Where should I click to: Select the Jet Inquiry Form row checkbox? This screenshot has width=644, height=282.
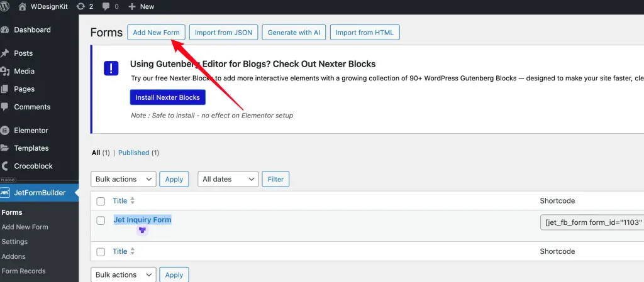(x=101, y=220)
